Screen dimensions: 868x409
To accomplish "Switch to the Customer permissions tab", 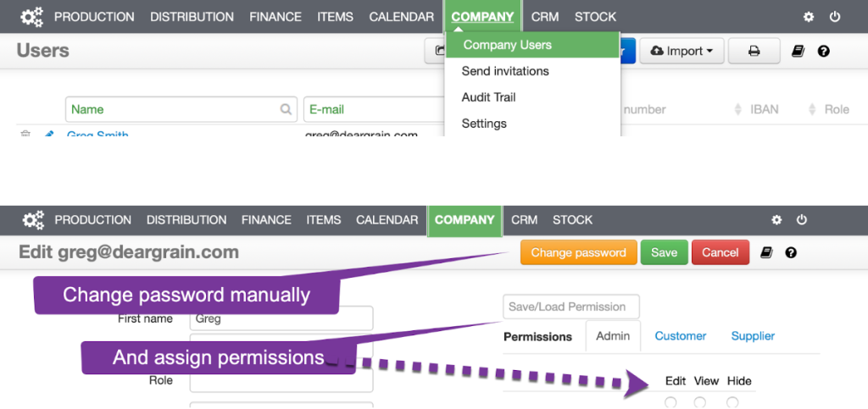I will [681, 336].
